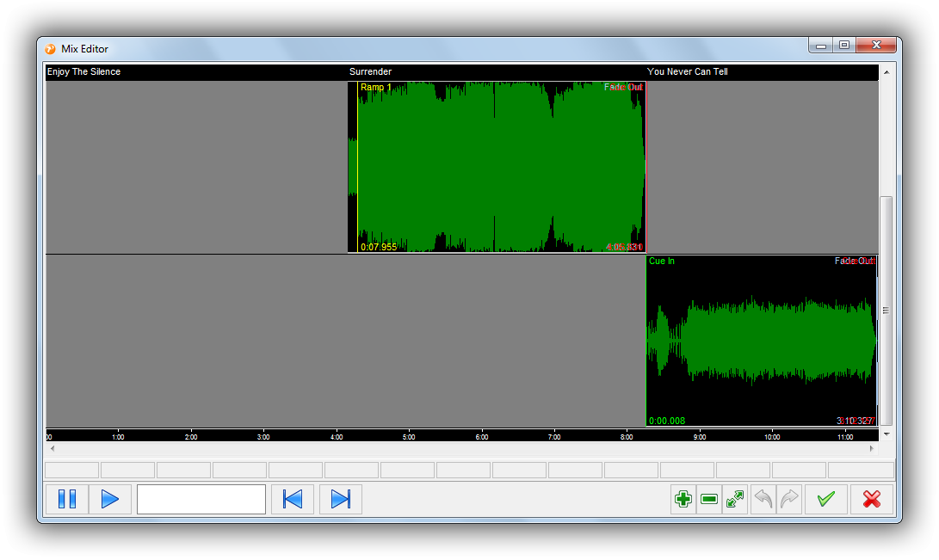Click the 4:00 mark on the timeline ruler
Screen dimensions: 939x560
click(x=337, y=437)
